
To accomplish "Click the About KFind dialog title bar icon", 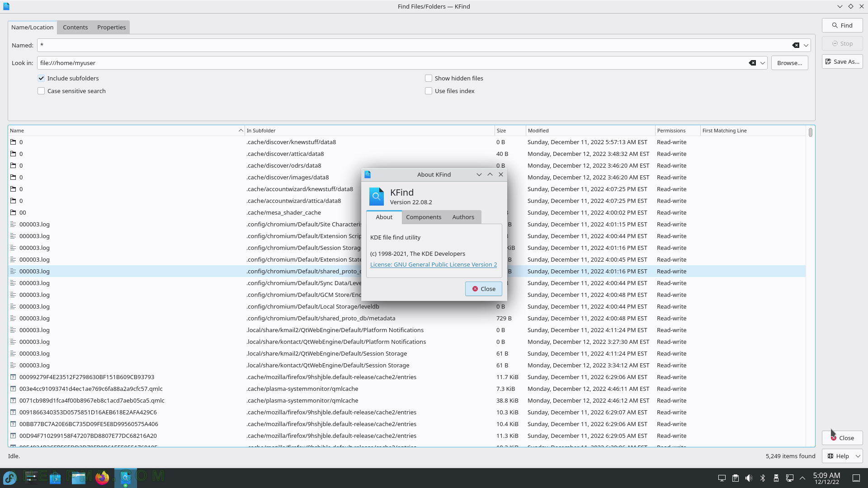I will pyautogui.click(x=368, y=174).
